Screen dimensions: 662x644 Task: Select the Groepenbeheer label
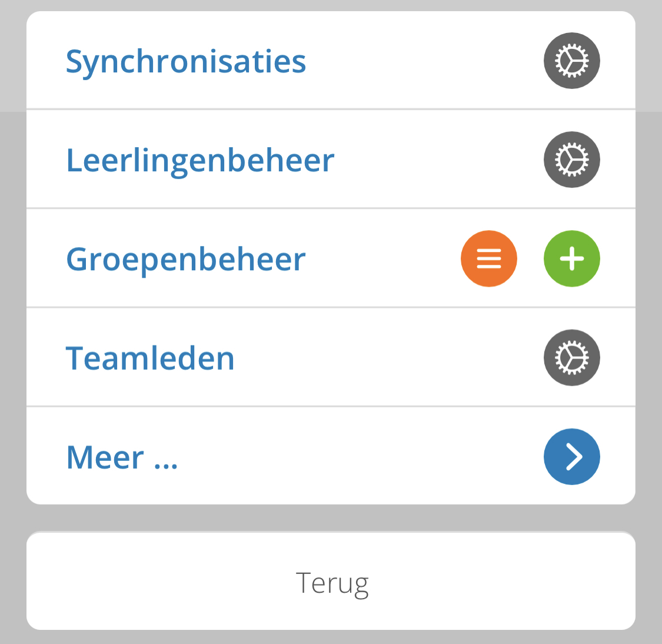coord(186,260)
